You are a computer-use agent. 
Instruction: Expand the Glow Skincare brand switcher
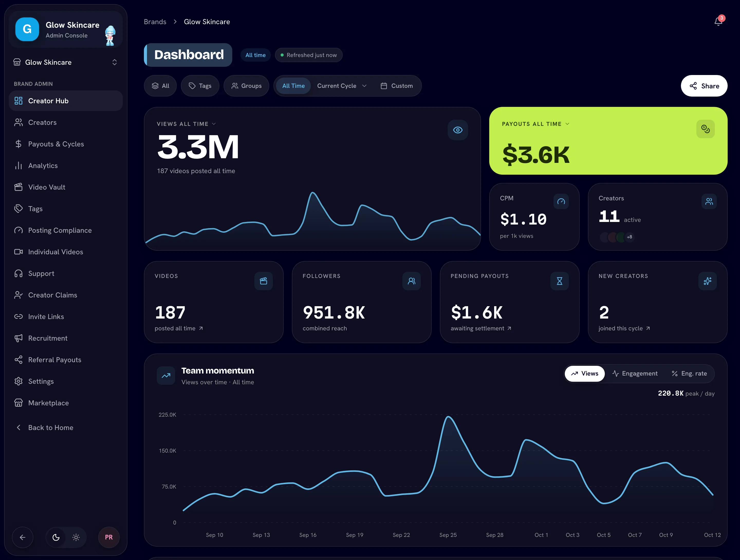click(x=66, y=63)
